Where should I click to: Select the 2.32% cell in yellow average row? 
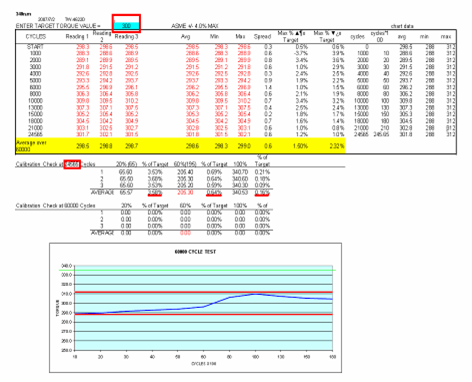pos(336,146)
